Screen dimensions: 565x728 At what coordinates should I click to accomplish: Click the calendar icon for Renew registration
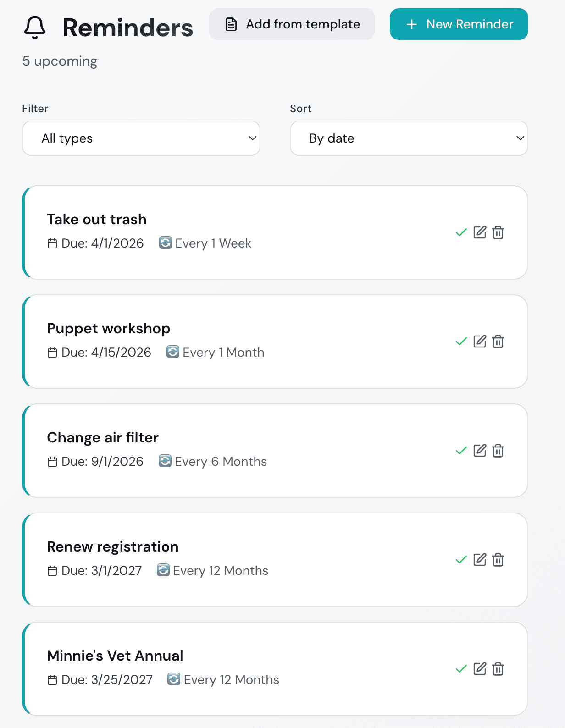tap(52, 571)
